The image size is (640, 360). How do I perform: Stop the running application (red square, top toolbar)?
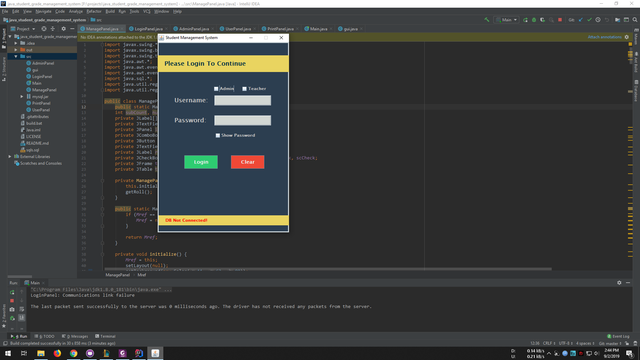point(560,20)
